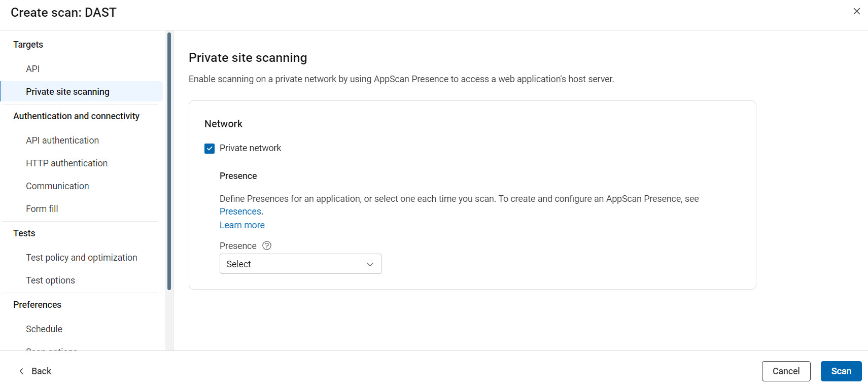Viewport: 868px width, 389px height.
Task: Click the Targets section heading
Action: [x=28, y=45]
